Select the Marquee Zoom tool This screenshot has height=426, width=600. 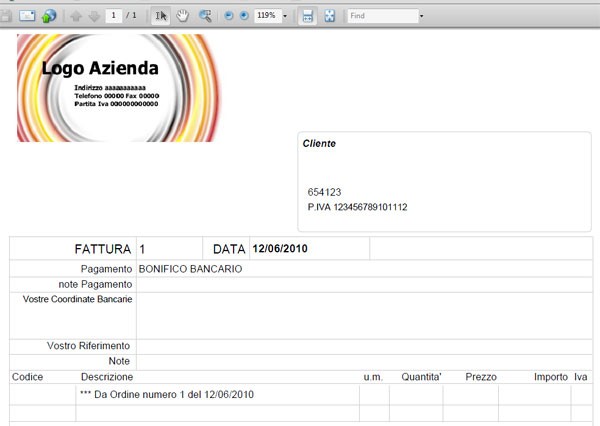(x=205, y=16)
